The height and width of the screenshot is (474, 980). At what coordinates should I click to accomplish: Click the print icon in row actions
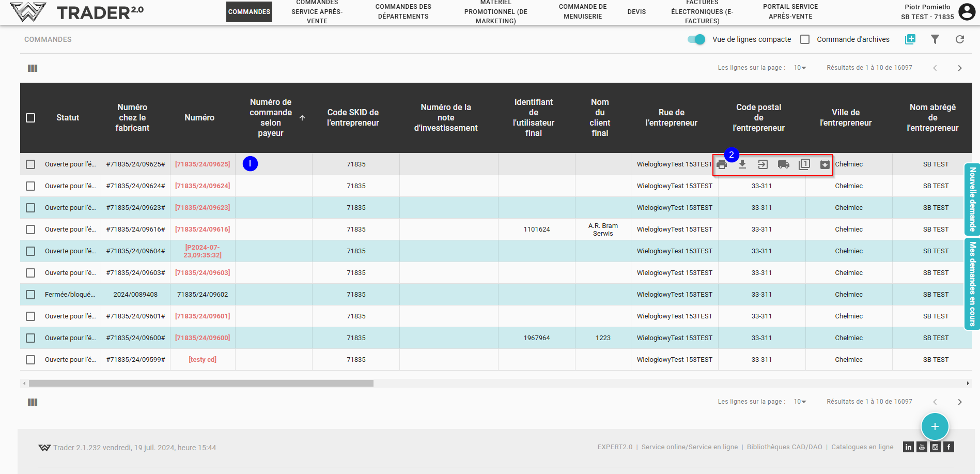click(x=722, y=165)
